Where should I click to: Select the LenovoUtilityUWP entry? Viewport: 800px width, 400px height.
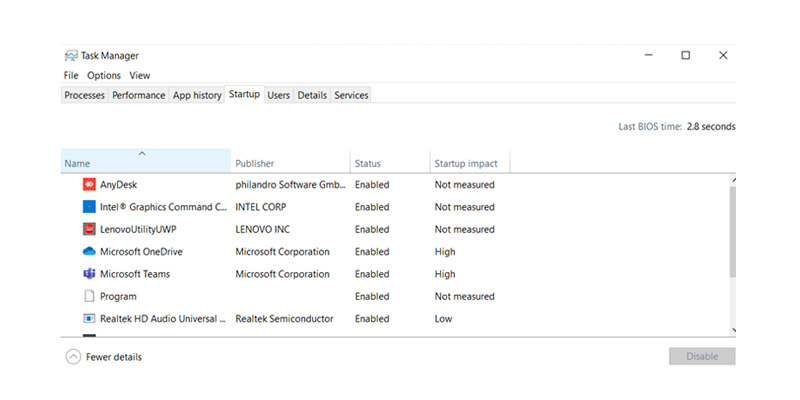click(138, 230)
